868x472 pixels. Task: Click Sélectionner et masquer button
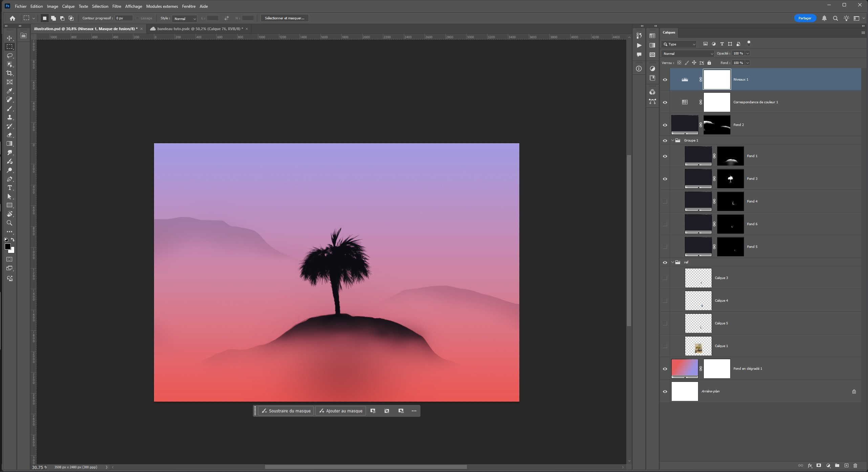[x=284, y=18]
